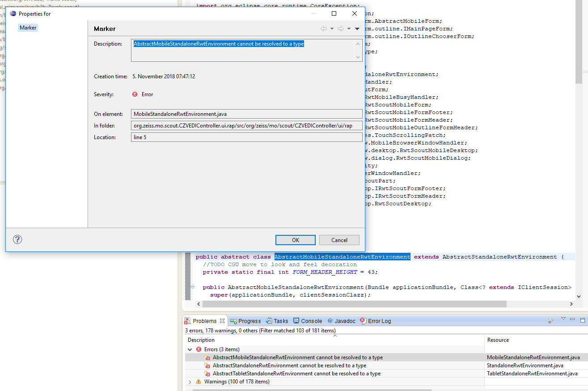The height and width of the screenshot is (391, 588).
Task: Click the back arrow in Marker header
Action: coord(324,29)
